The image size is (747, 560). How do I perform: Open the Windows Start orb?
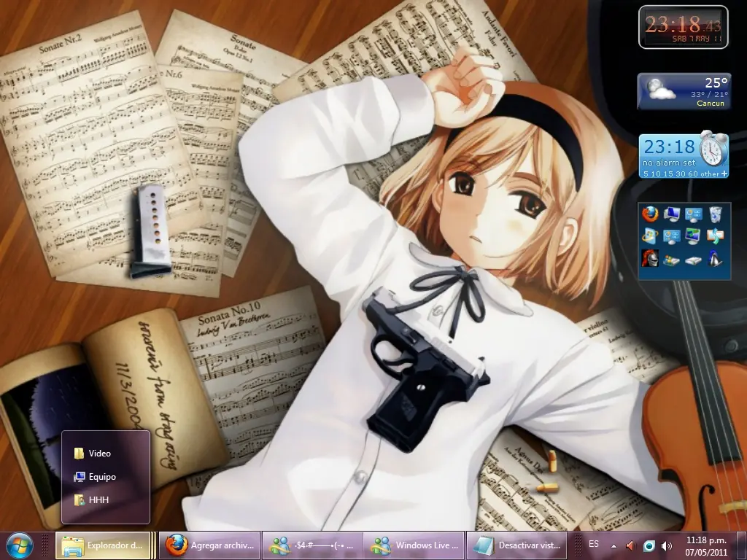(x=20, y=545)
